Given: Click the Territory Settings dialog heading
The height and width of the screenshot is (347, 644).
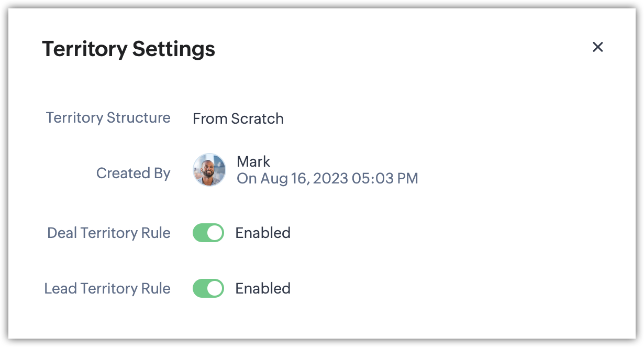Looking at the screenshot, I should (x=128, y=49).
